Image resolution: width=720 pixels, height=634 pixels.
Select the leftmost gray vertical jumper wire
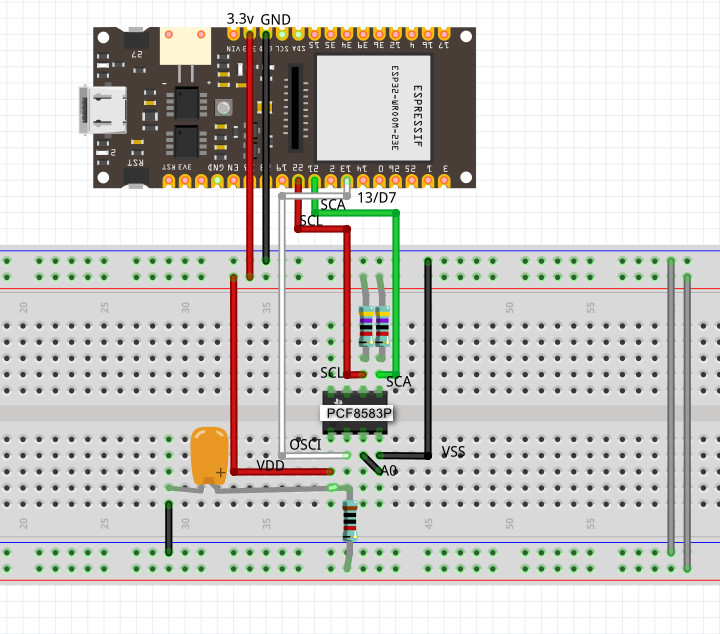click(x=671, y=407)
